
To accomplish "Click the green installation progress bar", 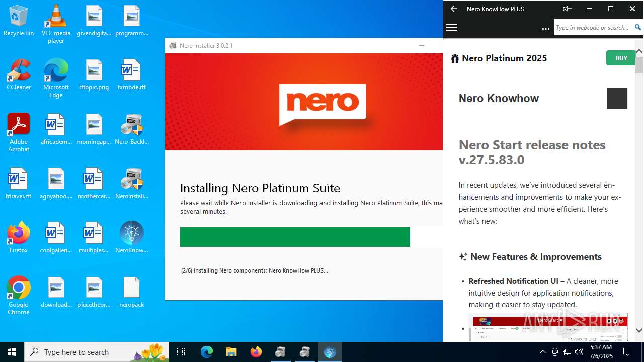I will pyautogui.click(x=295, y=237).
